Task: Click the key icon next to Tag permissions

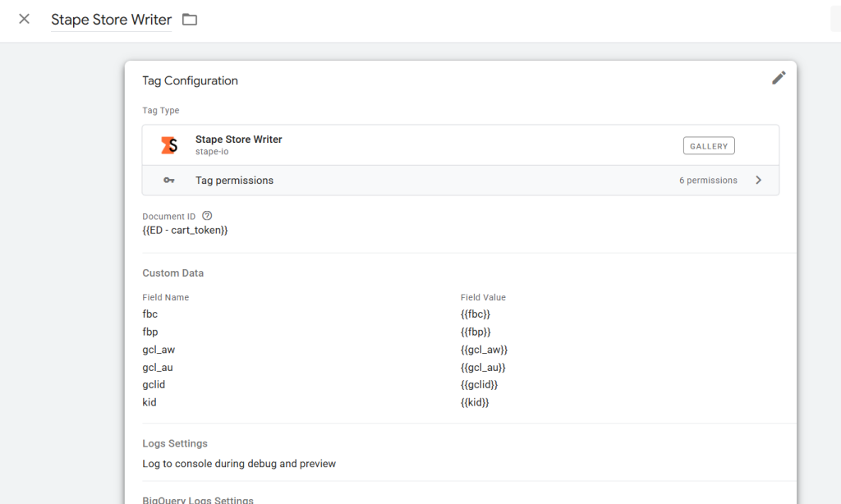Action: (x=169, y=181)
